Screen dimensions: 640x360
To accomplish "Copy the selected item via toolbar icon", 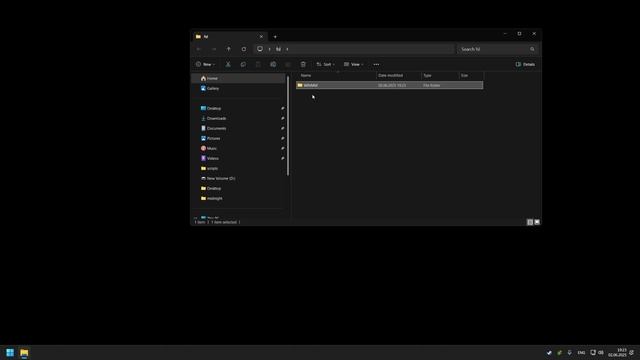I will pos(243,64).
